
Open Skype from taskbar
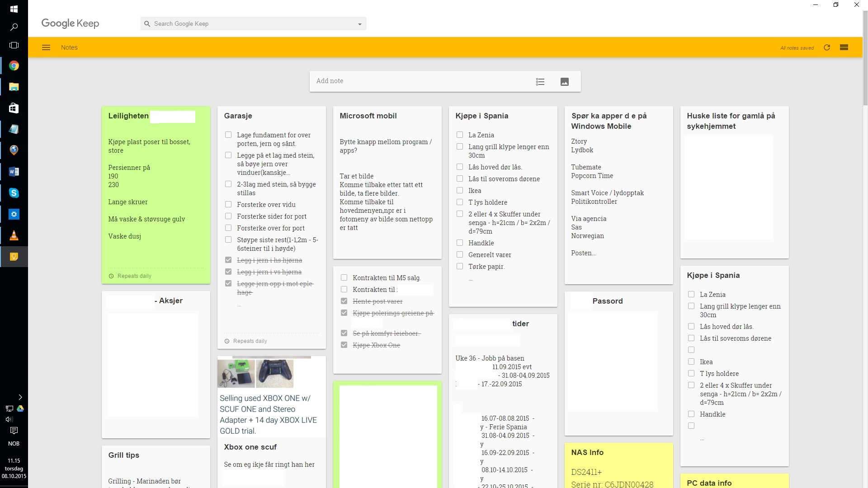coord(14,193)
